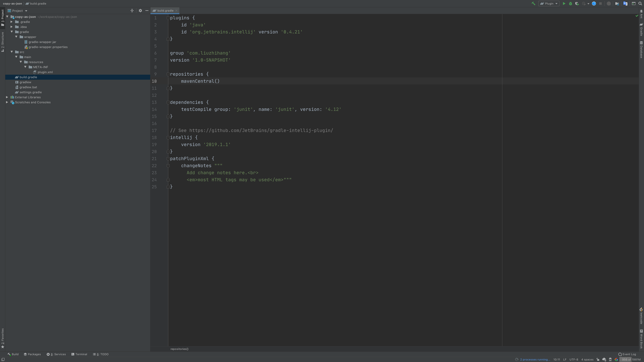Open the Plugin run configuration dropdown
This screenshot has height=362, width=644.
click(549, 4)
